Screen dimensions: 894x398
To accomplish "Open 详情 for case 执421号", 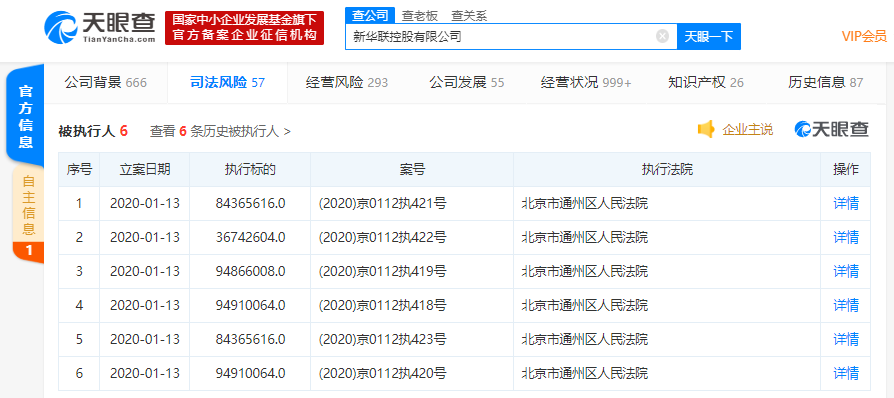I will click(846, 203).
